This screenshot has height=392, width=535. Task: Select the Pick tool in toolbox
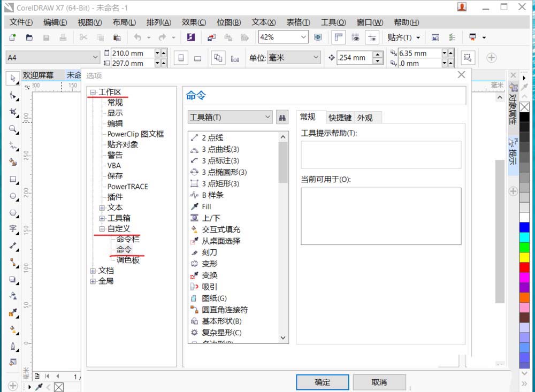pyautogui.click(x=13, y=79)
